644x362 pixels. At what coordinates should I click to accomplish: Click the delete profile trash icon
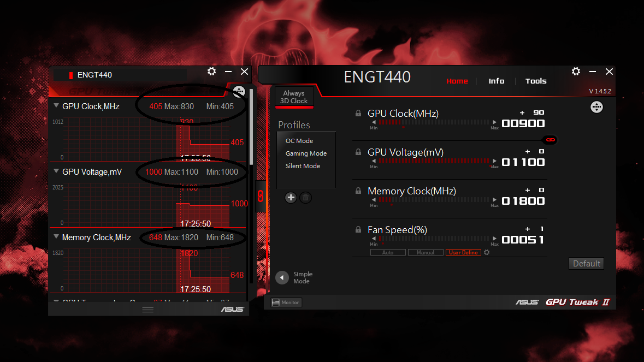[305, 198]
